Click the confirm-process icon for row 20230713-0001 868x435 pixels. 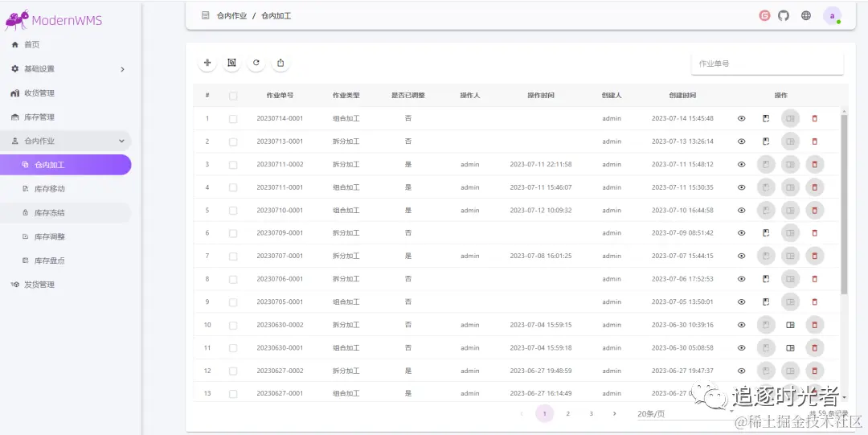pyautogui.click(x=766, y=142)
